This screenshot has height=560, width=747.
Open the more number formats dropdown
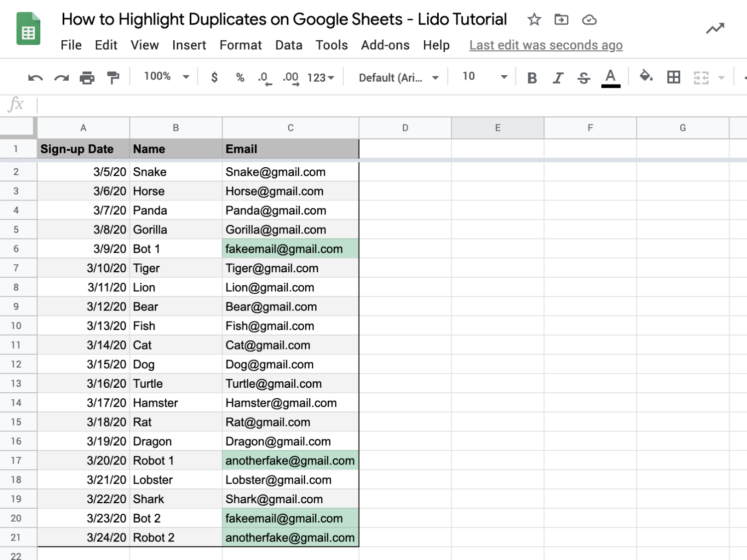pos(321,77)
